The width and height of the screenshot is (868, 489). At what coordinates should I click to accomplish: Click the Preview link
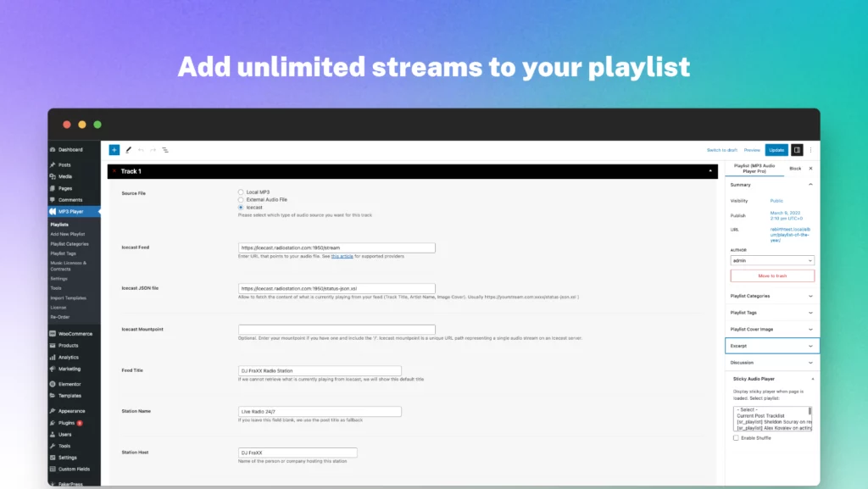click(x=752, y=150)
